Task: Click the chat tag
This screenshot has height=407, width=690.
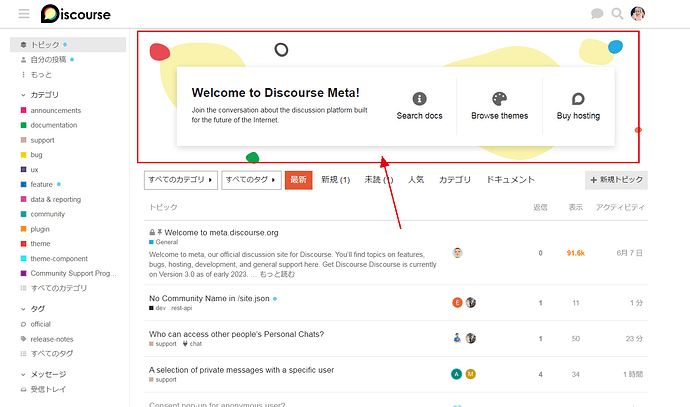Action: 192,344
